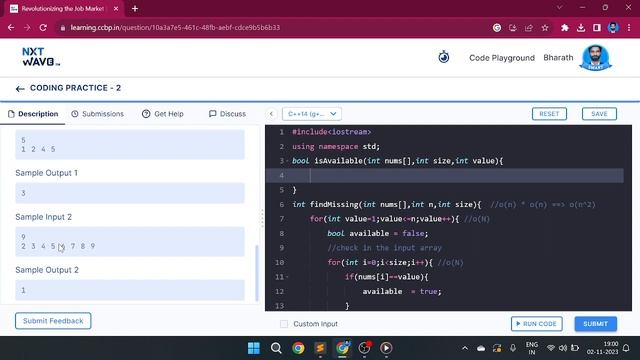Click the description panel scrollbar
640x360 pixels.
257,273
